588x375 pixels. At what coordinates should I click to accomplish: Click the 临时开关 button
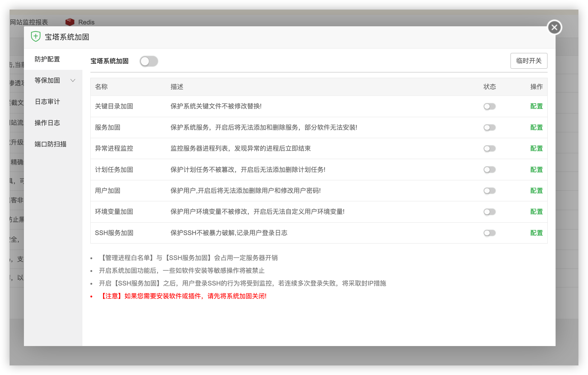(529, 61)
